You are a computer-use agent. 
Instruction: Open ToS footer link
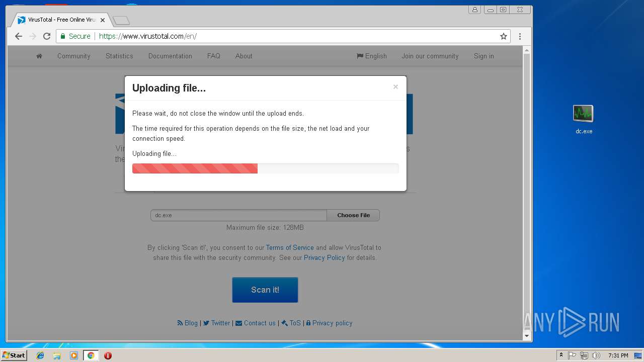tap(291, 323)
